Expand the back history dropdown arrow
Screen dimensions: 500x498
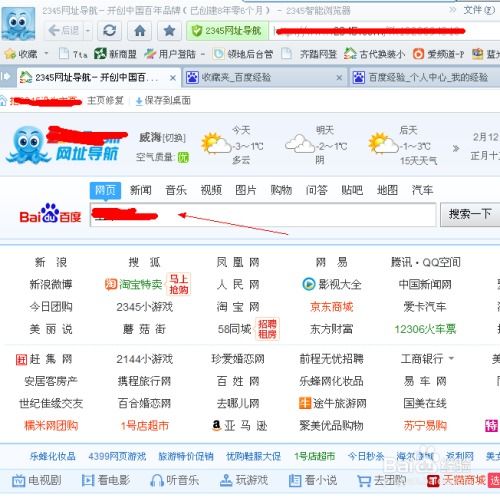click(88, 31)
